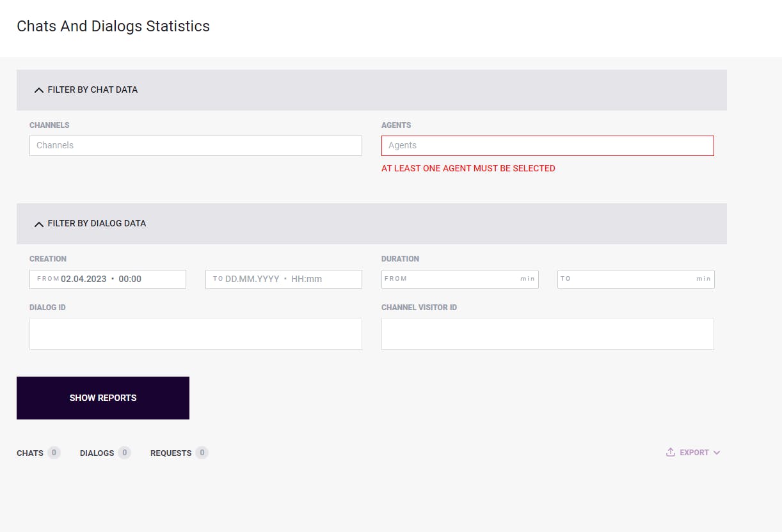Click the Chats count badge
The image size is (782, 532).
54,453
